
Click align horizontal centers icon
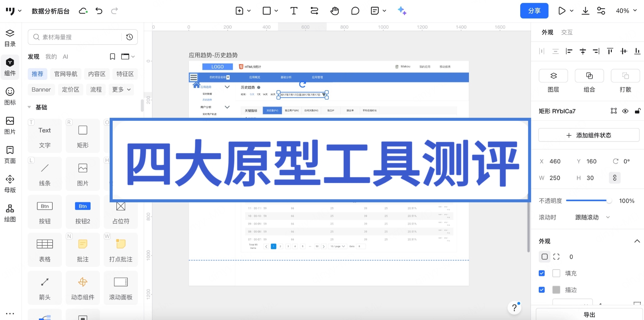click(x=583, y=51)
